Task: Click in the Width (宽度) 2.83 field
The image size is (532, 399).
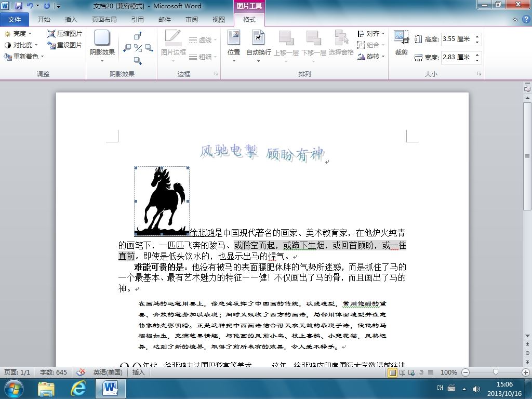Action: [457, 57]
